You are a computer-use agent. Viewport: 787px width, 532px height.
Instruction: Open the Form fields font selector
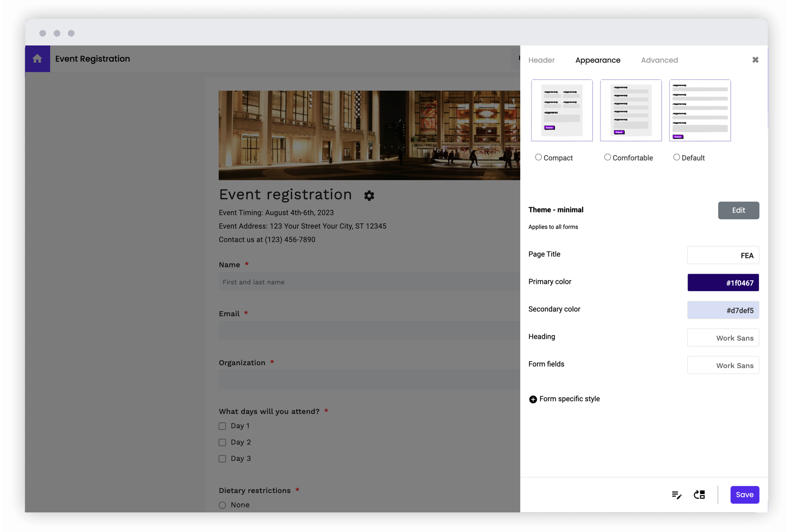click(723, 365)
